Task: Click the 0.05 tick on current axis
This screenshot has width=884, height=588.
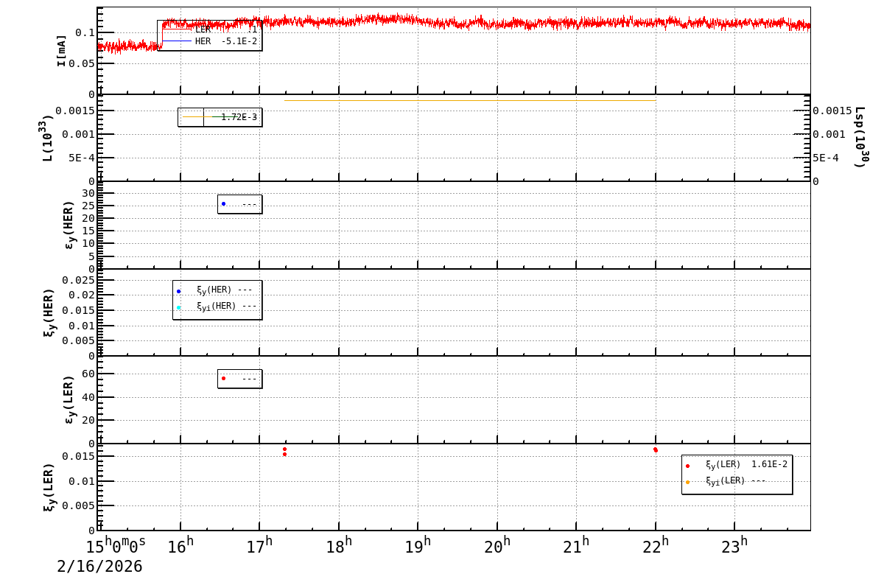Action: click(82, 63)
